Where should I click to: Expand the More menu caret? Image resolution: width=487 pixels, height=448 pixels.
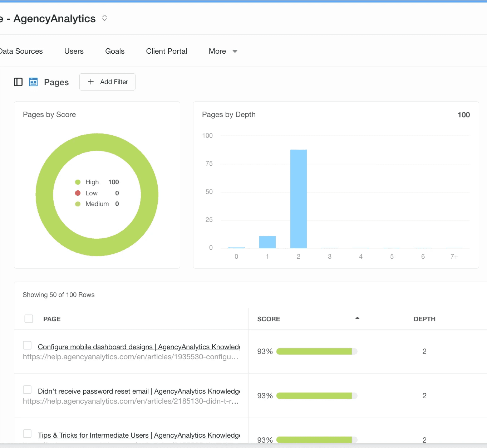tap(235, 51)
